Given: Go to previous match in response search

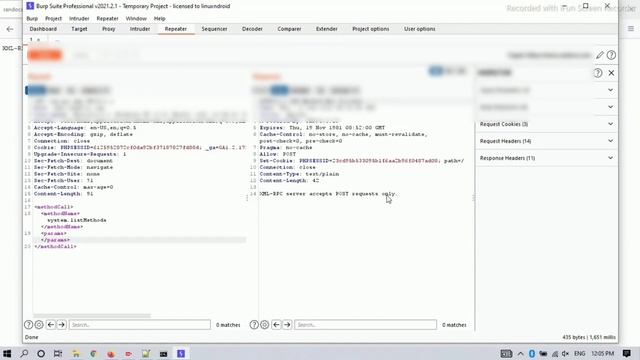Looking at the screenshot, I should (276, 325).
